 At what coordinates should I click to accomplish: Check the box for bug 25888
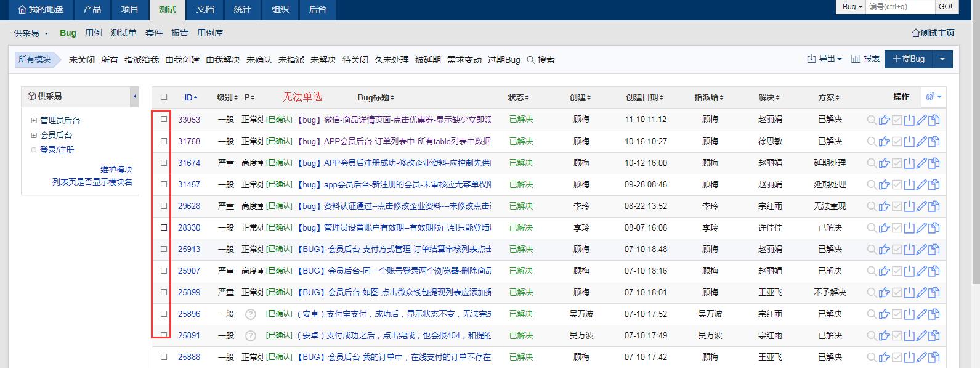click(x=164, y=357)
